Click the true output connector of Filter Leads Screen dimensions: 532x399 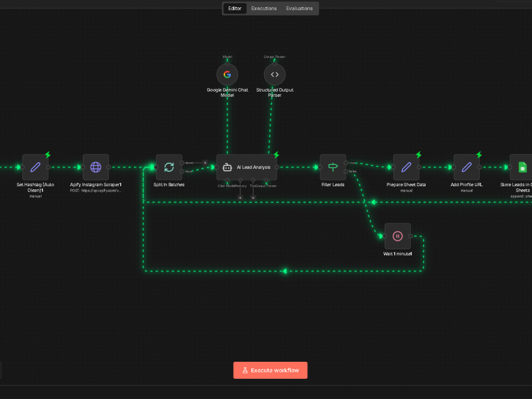tap(346, 163)
